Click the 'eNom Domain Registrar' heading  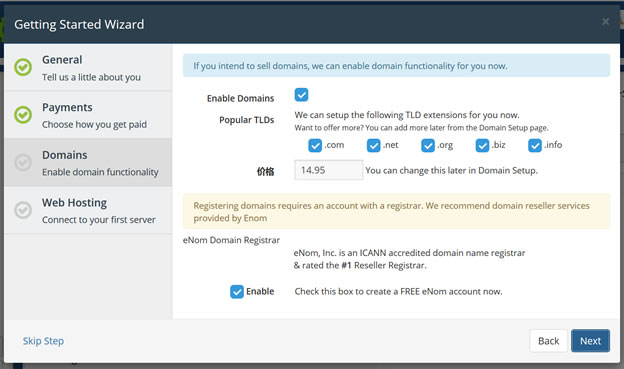point(231,240)
